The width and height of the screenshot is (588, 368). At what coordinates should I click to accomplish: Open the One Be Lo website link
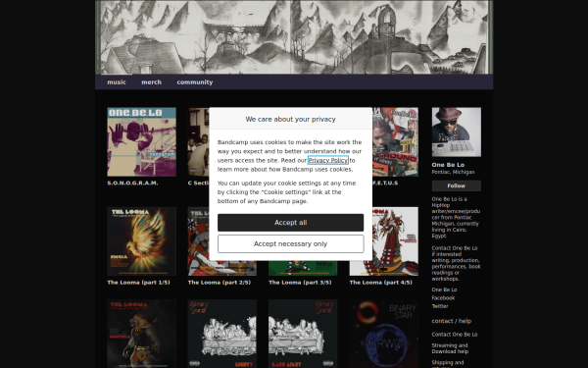[444, 289]
